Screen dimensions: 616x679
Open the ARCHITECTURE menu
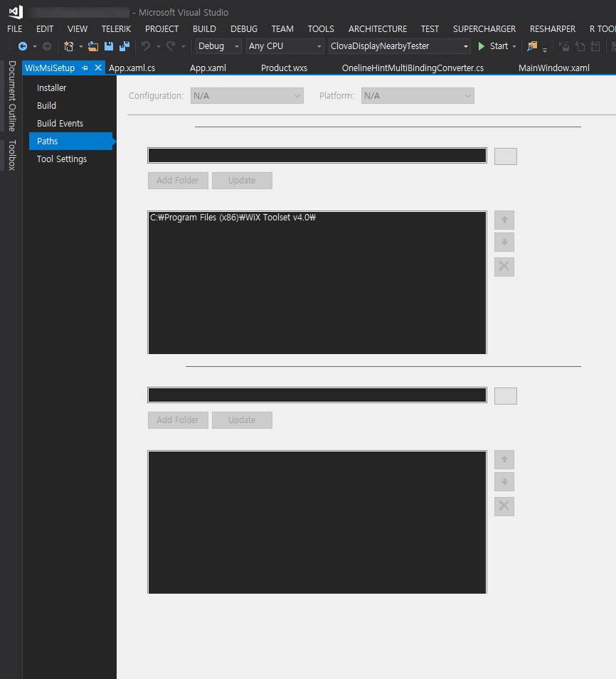378,29
